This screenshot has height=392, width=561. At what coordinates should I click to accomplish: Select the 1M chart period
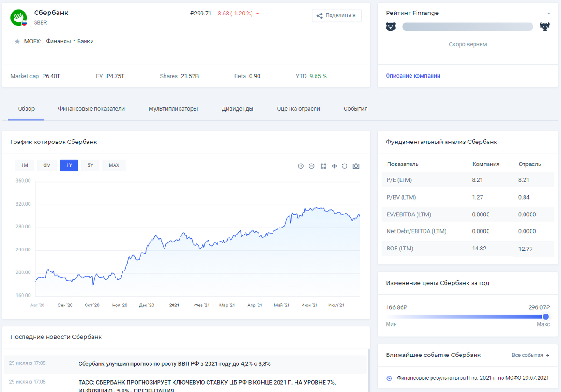coord(25,165)
